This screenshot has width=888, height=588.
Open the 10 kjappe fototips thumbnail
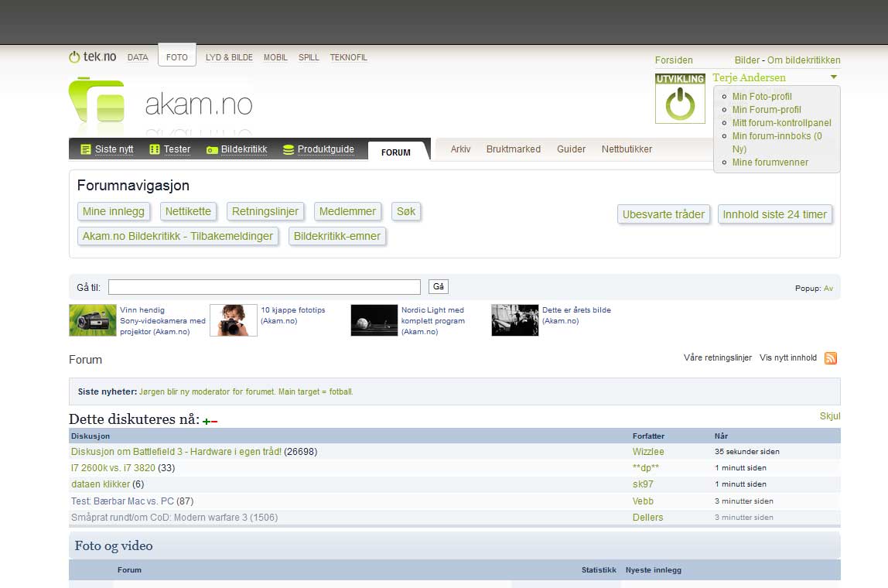[x=234, y=320]
